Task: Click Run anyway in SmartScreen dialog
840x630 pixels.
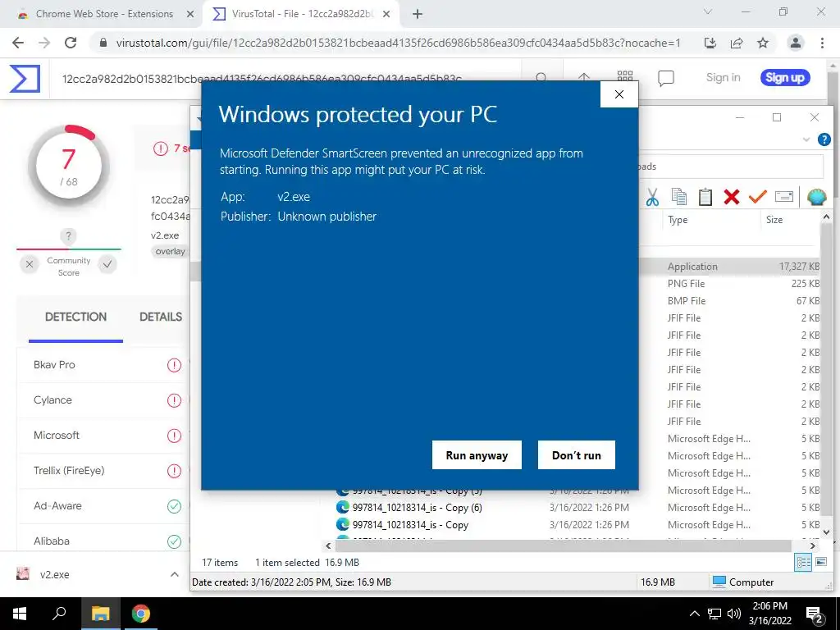Action: click(477, 454)
